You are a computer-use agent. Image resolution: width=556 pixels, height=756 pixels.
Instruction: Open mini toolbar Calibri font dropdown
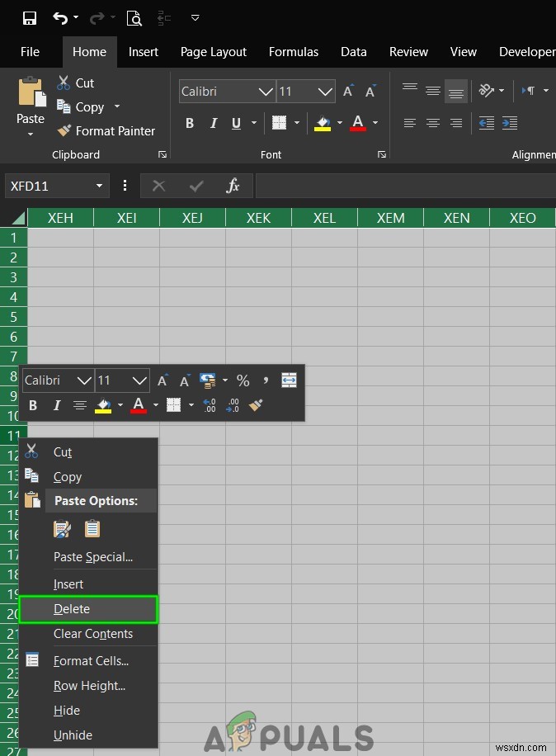84,380
